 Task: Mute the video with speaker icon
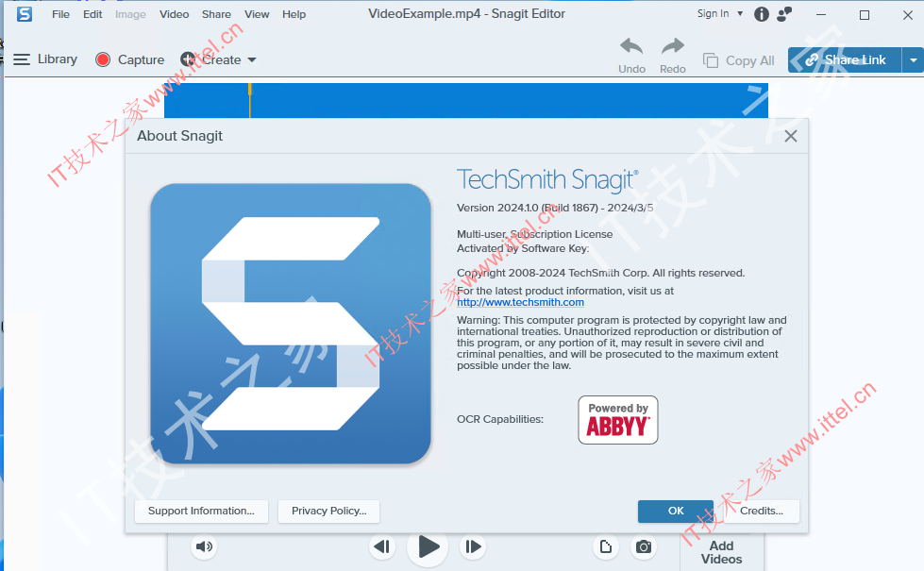tap(204, 546)
